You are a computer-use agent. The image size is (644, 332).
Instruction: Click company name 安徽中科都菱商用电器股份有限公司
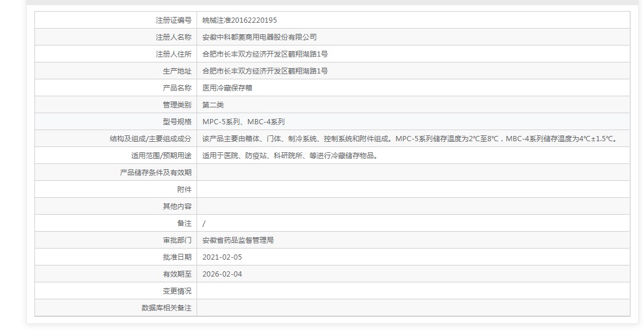(259, 37)
